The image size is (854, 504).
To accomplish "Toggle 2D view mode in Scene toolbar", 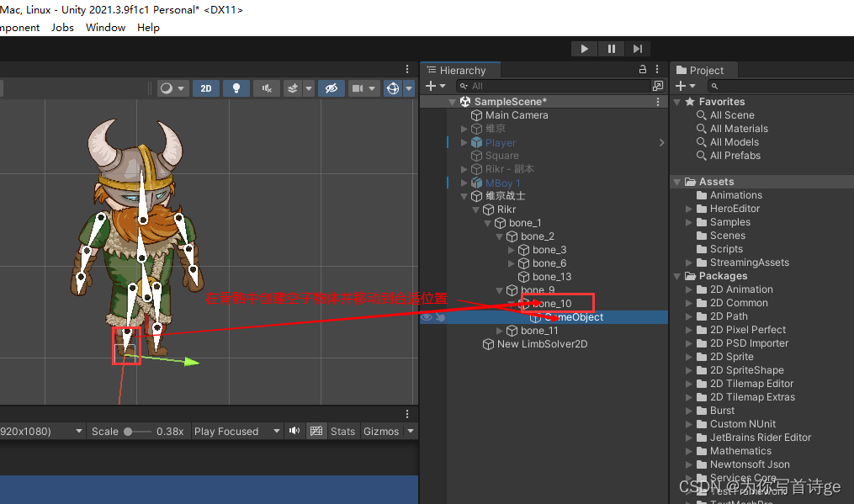I will tap(206, 88).
